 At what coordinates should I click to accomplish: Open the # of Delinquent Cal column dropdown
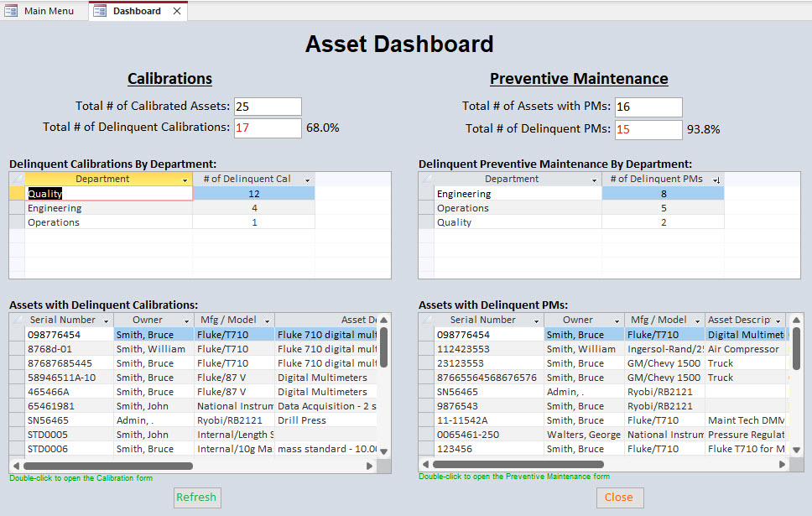[307, 180]
